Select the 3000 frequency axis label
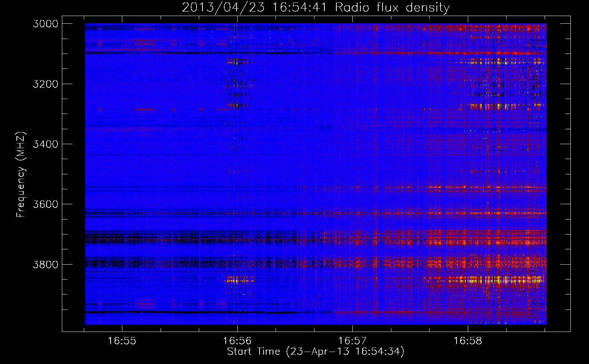 pyautogui.click(x=46, y=24)
